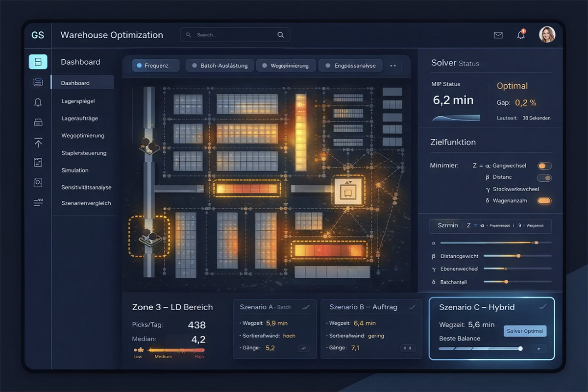The width and height of the screenshot is (588, 392).
Task: Click the Laufzeit 38 Sekunden text
Action: (523, 118)
